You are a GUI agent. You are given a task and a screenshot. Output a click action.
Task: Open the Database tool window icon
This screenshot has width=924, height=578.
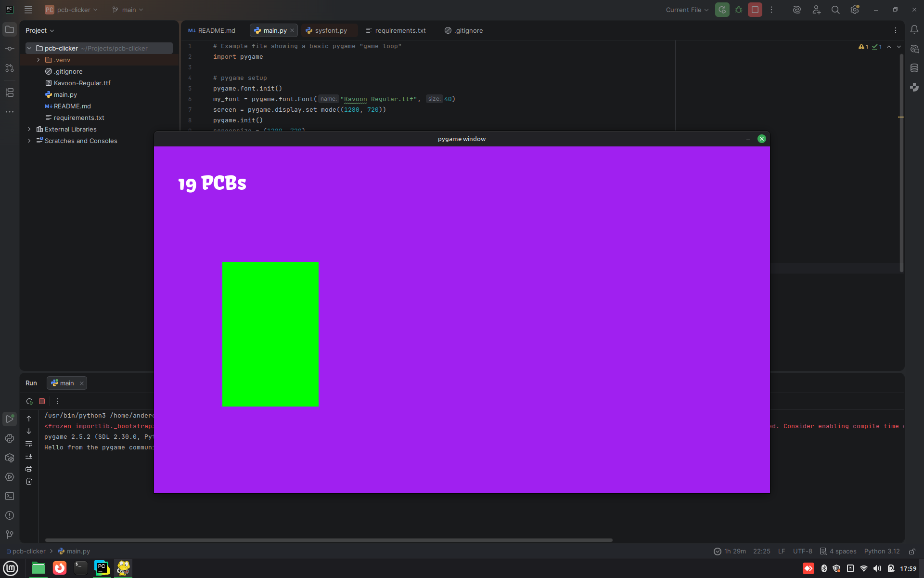(x=914, y=68)
